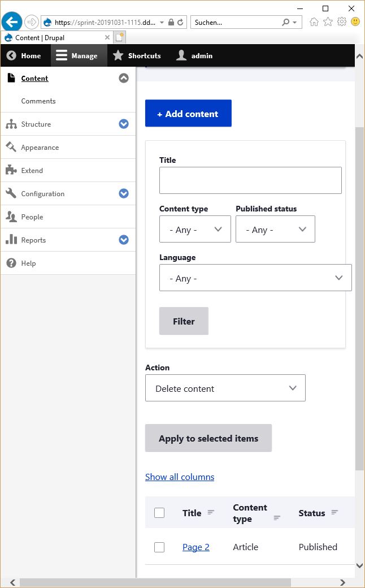Open browser settings gear icon

[342, 21]
